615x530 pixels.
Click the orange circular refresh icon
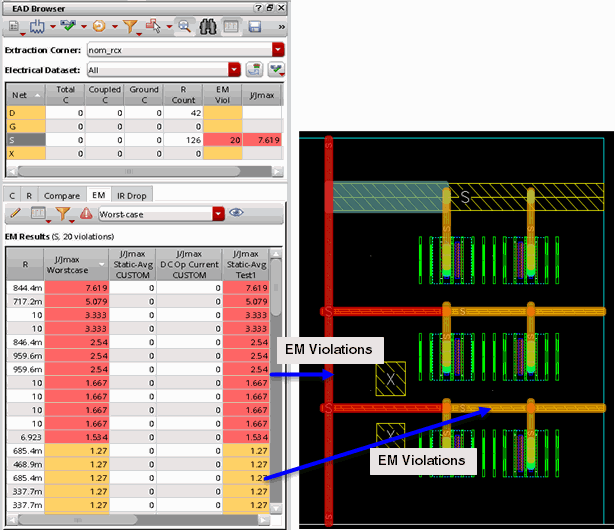point(99,25)
